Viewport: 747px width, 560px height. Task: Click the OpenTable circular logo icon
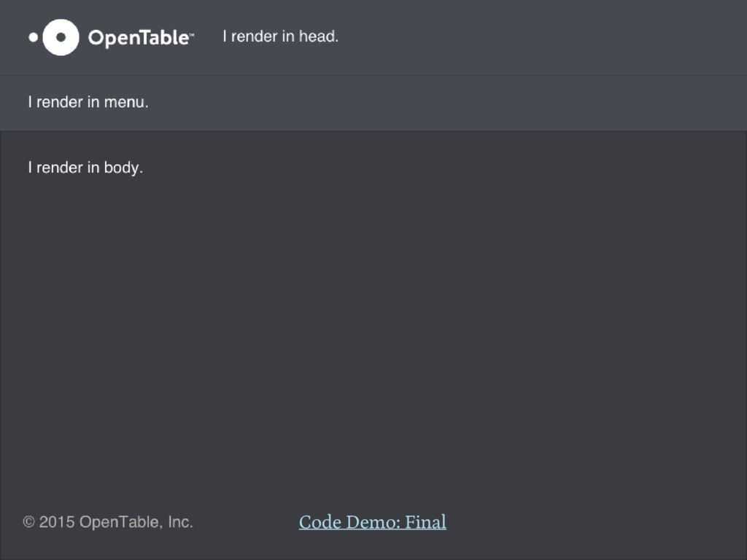(61, 37)
